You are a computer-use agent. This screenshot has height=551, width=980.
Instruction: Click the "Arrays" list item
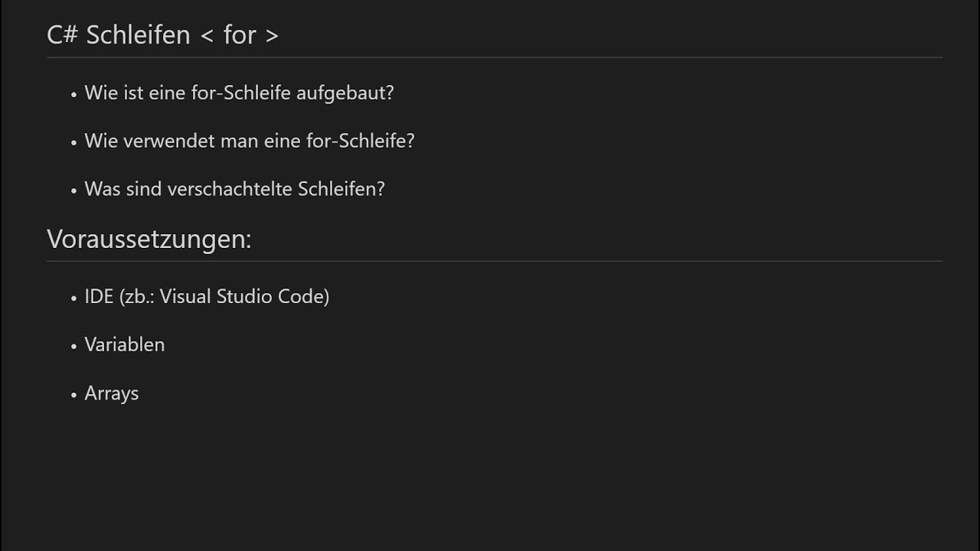[112, 393]
